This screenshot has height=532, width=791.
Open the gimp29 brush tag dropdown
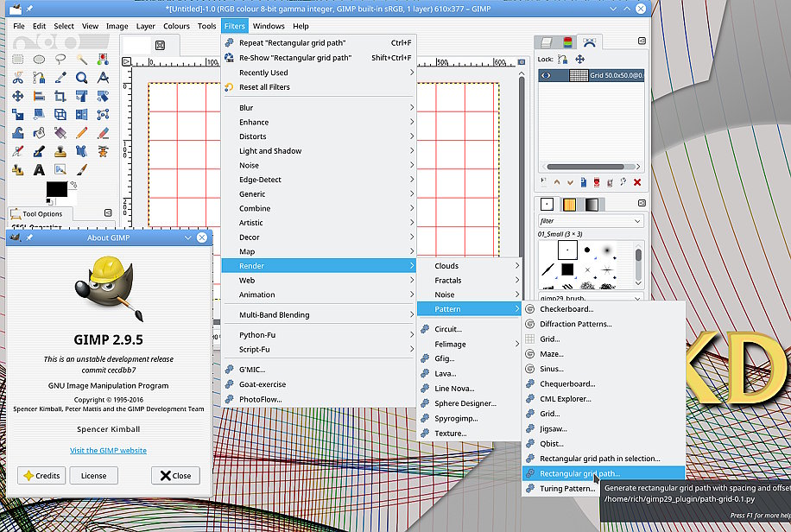(637, 298)
